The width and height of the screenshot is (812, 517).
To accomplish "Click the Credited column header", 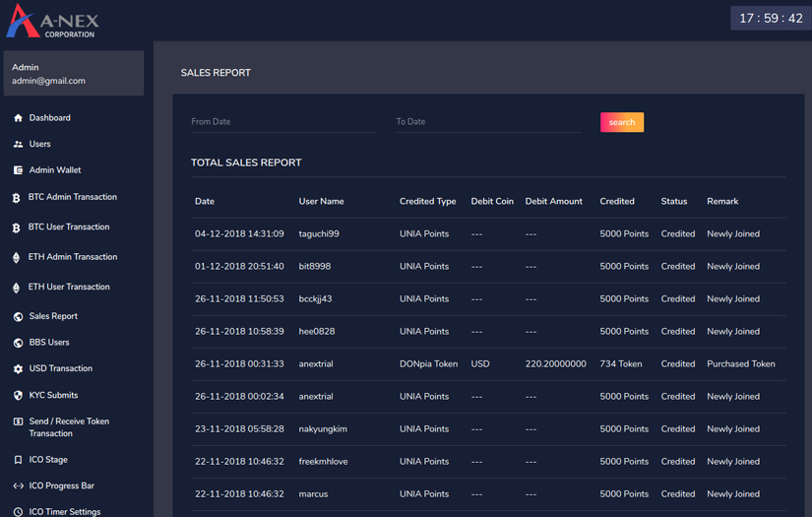I will point(617,202).
